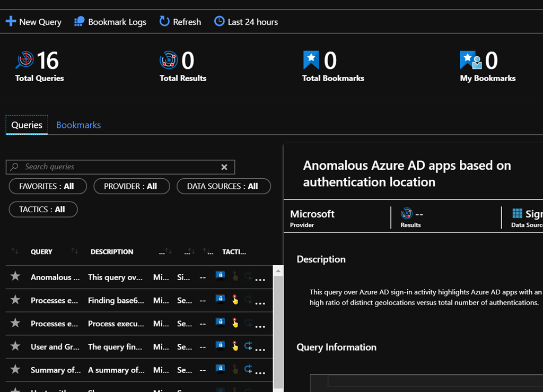The height and width of the screenshot is (392, 543).
Task: Click the Refresh icon in the toolbar
Action: tap(164, 22)
